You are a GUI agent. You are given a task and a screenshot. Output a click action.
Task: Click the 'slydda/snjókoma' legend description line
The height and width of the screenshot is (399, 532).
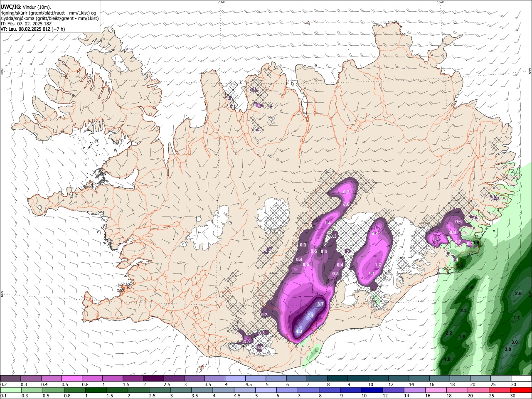point(49,18)
